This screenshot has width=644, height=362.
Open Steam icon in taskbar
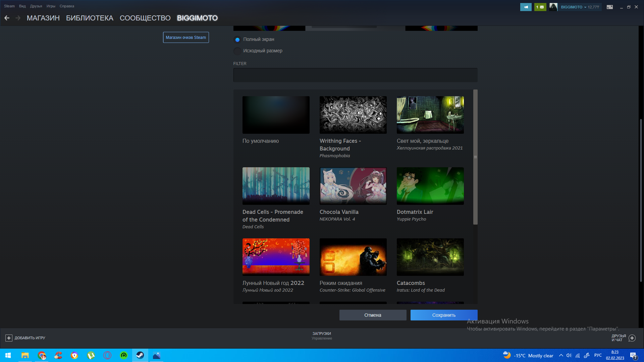[140, 355]
